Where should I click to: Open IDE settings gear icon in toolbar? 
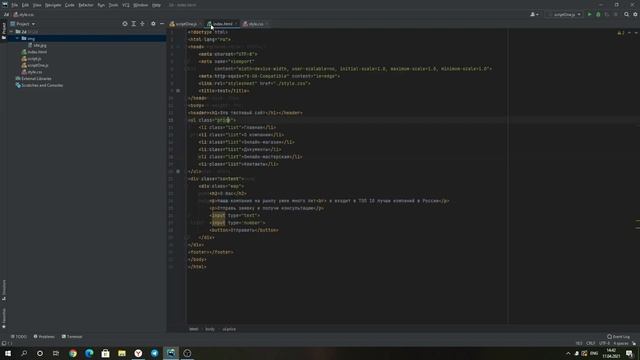click(636, 15)
